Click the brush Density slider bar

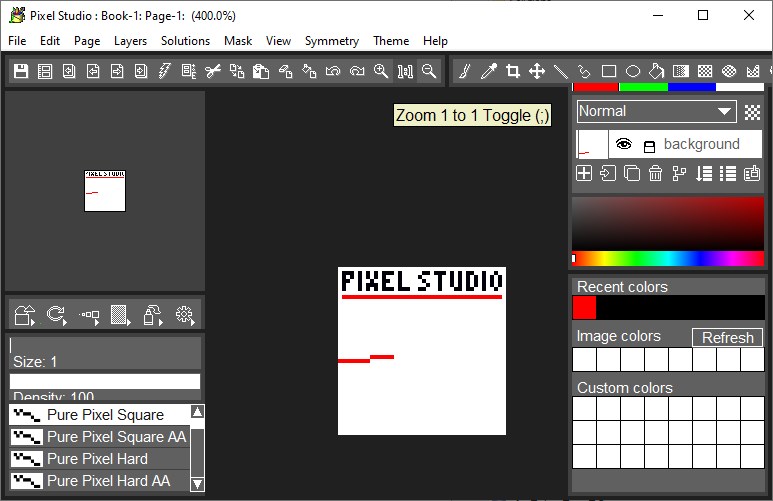[105, 381]
